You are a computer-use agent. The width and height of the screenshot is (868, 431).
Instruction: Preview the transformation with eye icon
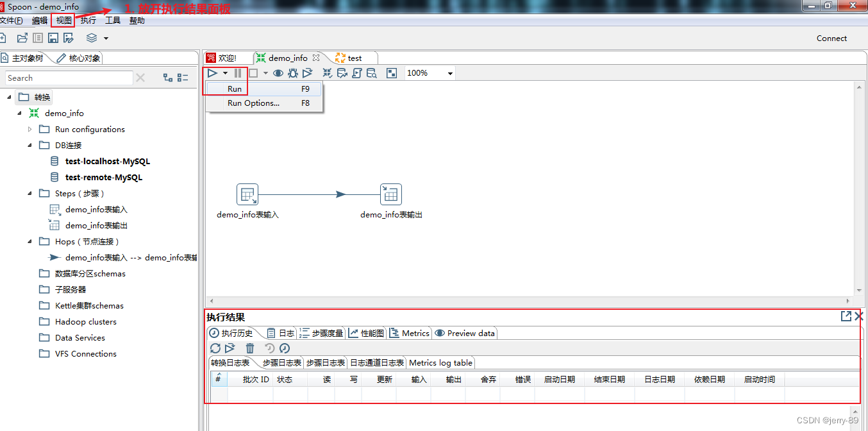[x=278, y=73]
